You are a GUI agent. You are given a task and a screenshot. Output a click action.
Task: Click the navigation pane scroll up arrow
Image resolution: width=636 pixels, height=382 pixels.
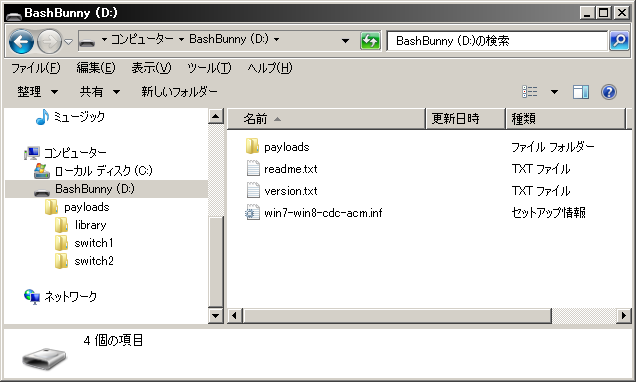pyautogui.click(x=215, y=117)
